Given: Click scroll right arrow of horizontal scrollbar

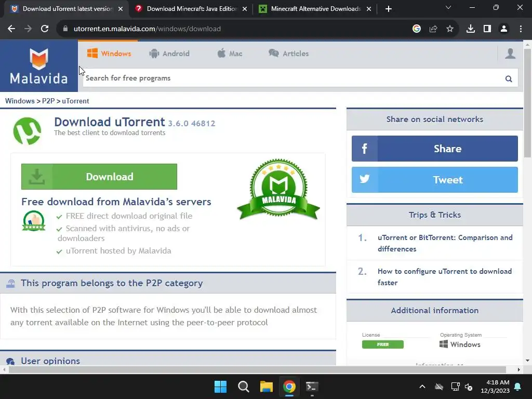Looking at the screenshot, I should point(519,369).
